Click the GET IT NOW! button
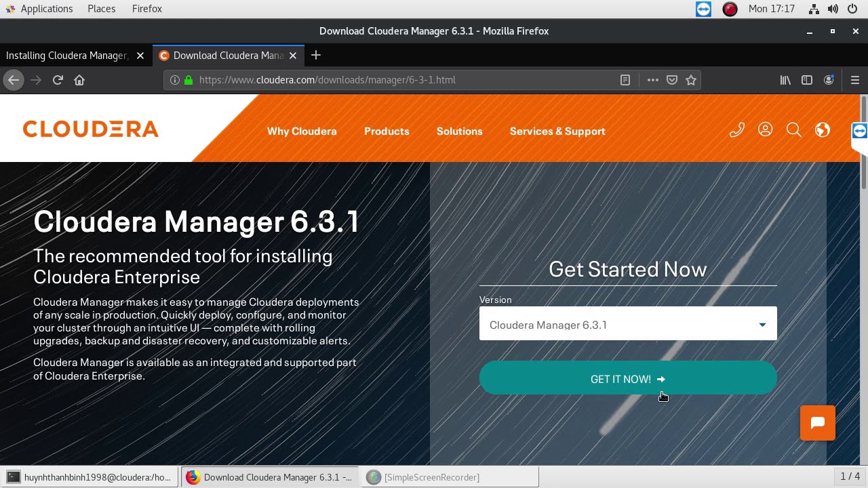This screenshot has height=488, width=868. click(x=628, y=378)
